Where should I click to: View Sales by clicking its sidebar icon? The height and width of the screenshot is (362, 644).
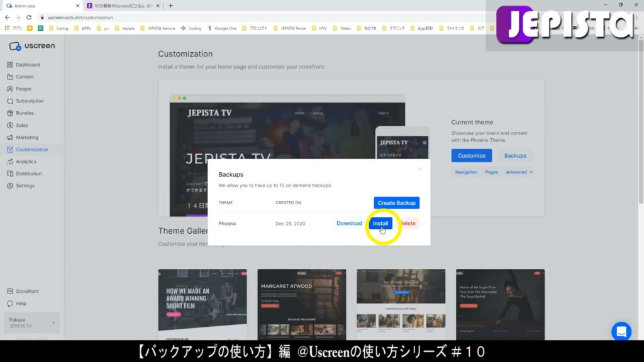click(21, 125)
